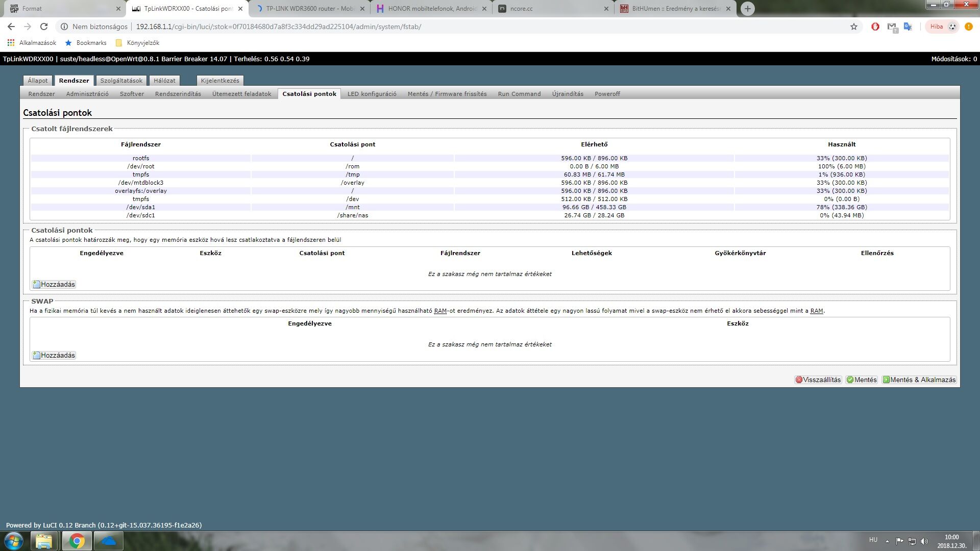Screen dimensions: 980x551
Task: Click the /share/nas mount point cell
Action: tap(353, 215)
